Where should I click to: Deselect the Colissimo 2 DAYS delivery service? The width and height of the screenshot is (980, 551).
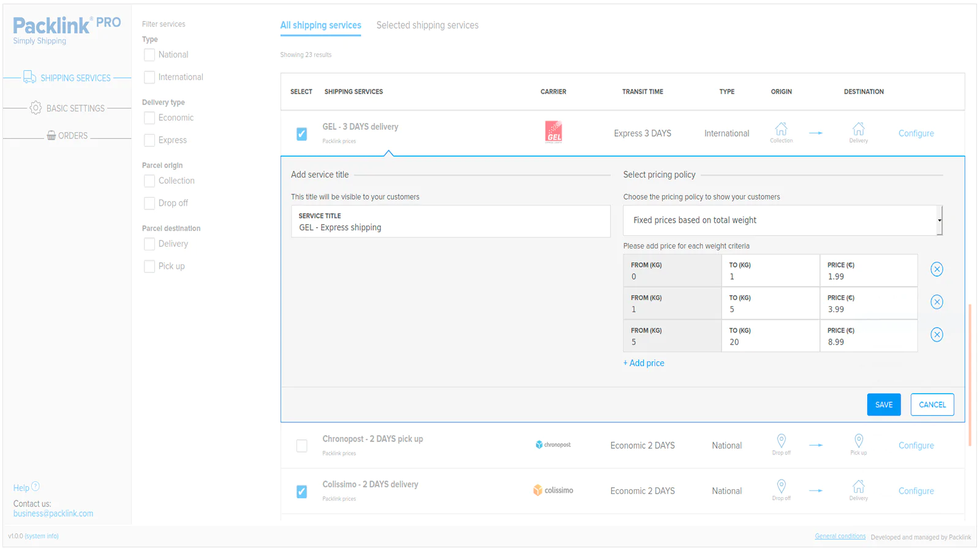302,491
